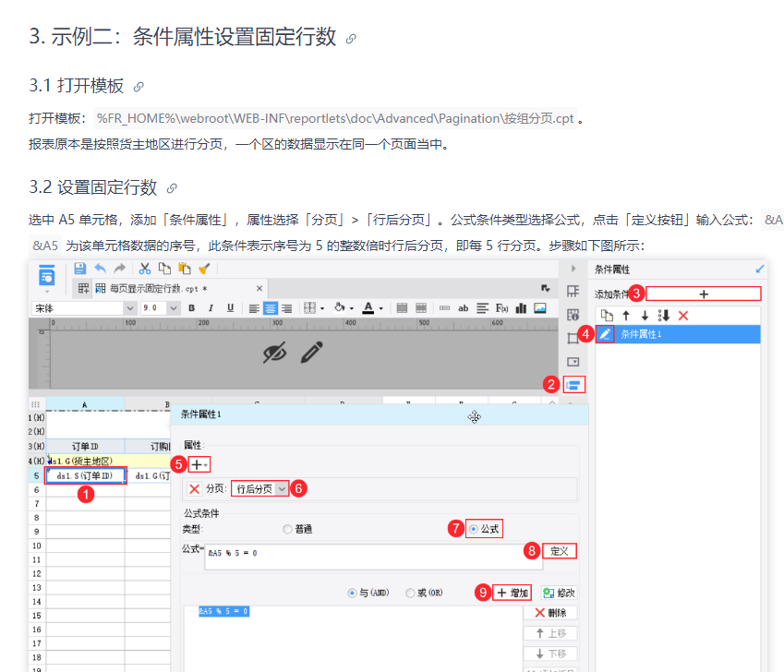This screenshot has height=672, width=784.
Task: Open the border style dropdown arrow
Action: 322,309
